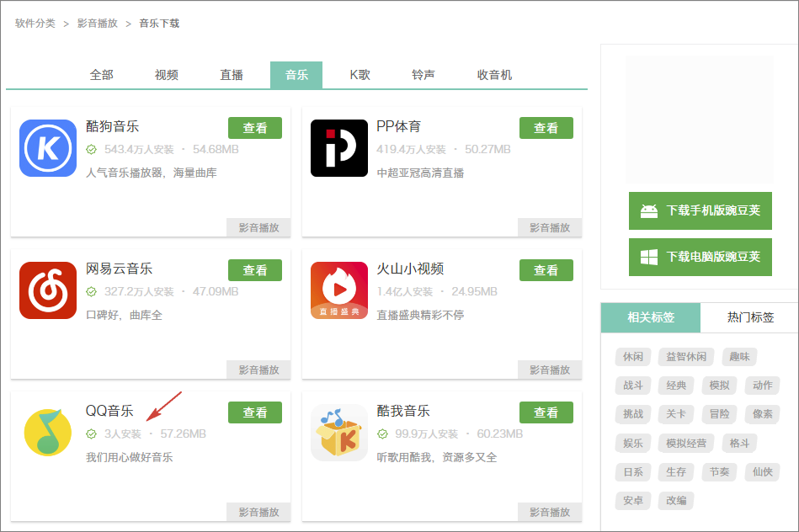Screen dimensions: 799x532
Task: Click 查看 for 酷我音乐
Action: [x=546, y=412]
